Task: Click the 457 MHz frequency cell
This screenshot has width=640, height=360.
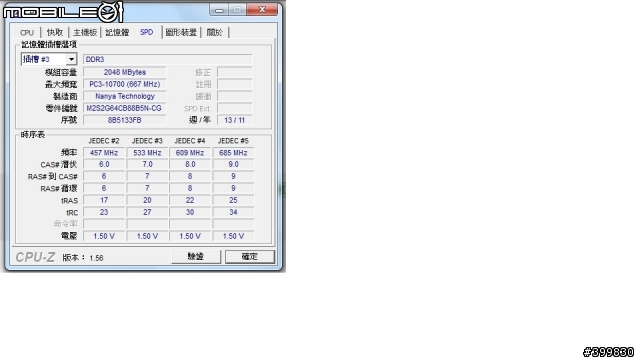Action: click(x=104, y=153)
